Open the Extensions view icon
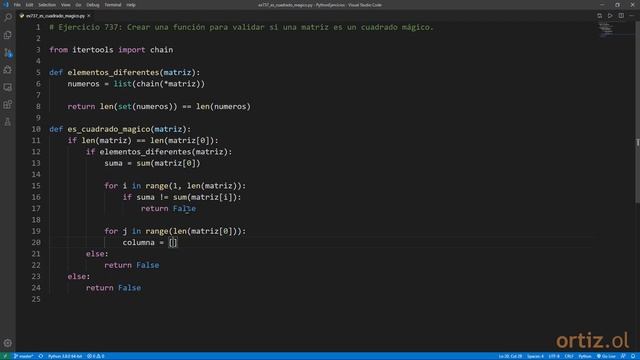The width and height of the screenshot is (640, 360). 8,104
